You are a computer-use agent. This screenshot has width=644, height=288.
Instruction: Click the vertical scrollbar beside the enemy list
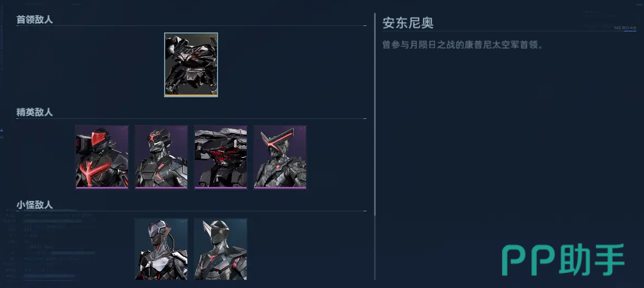click(375, 114)
